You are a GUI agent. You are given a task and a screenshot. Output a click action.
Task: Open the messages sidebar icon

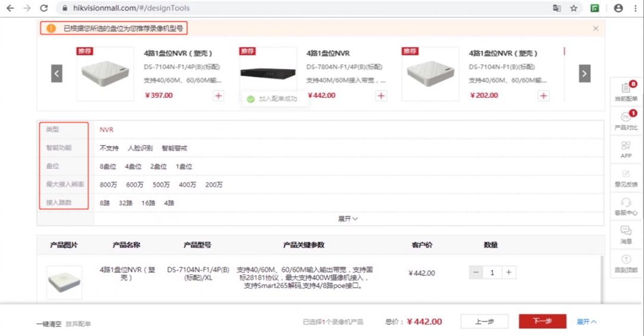626,235
